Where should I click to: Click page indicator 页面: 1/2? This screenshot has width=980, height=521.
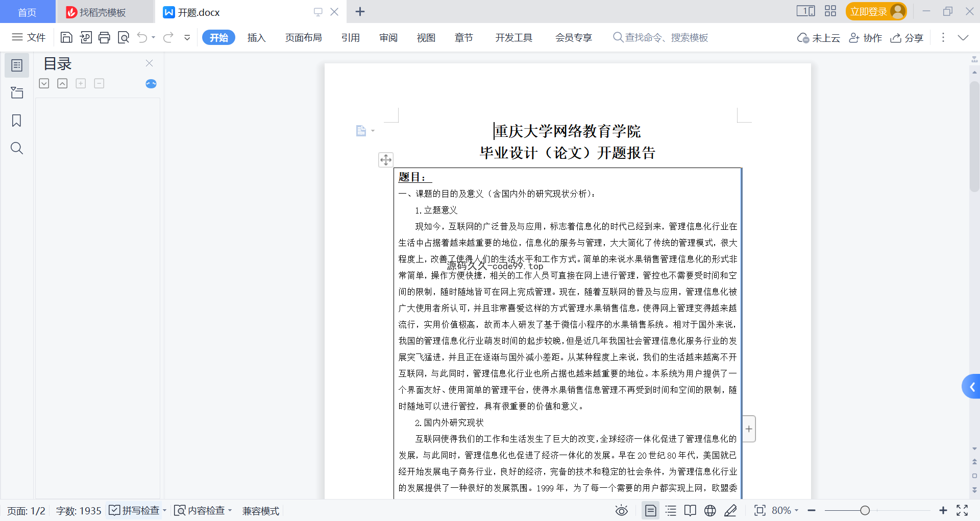tap(27, 511)
